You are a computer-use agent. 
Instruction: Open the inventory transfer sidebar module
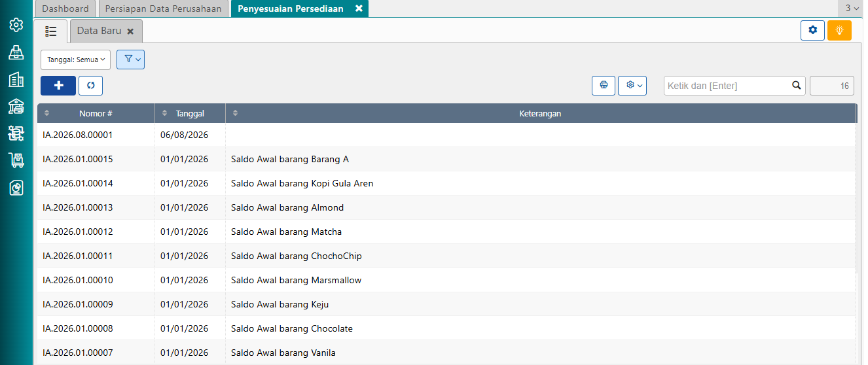[16, 133]
